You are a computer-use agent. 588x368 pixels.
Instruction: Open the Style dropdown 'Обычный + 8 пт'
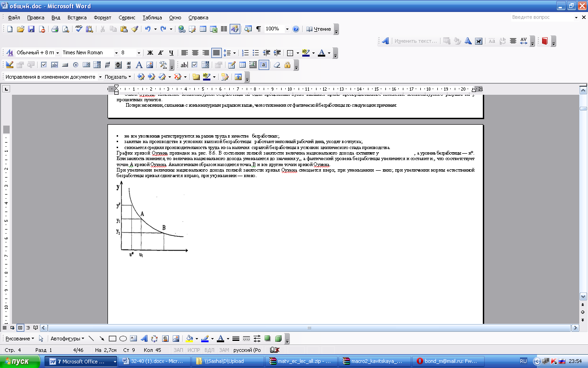pos(57,53)
